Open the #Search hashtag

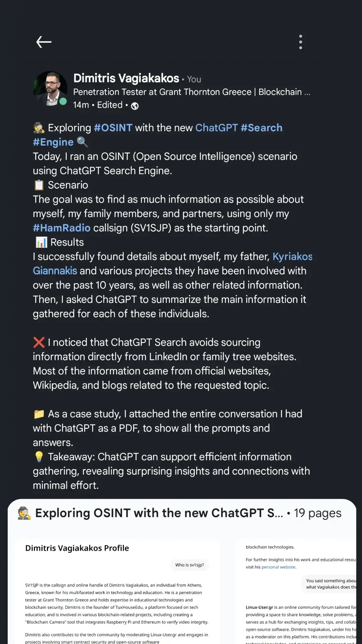pyautogui.click(x=261, y=128)
